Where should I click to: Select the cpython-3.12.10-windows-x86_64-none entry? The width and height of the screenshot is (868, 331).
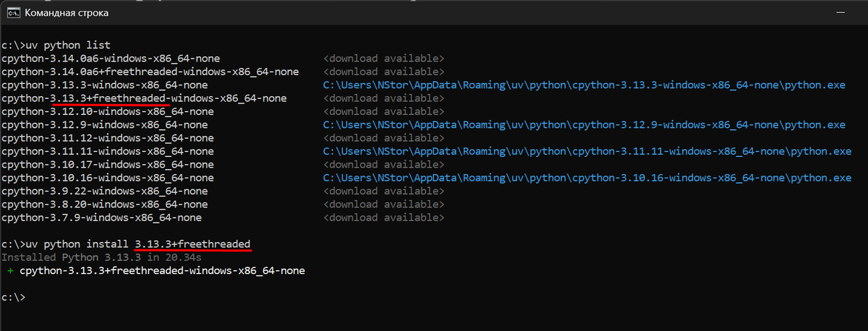click(x=107, y=111)
